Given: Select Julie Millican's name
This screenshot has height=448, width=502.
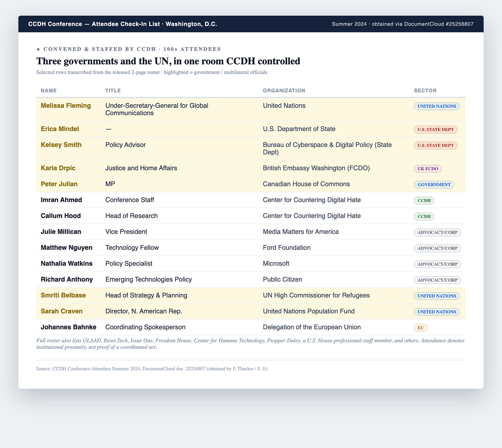Looking at the screenshot, I should (x=61, y=232).
